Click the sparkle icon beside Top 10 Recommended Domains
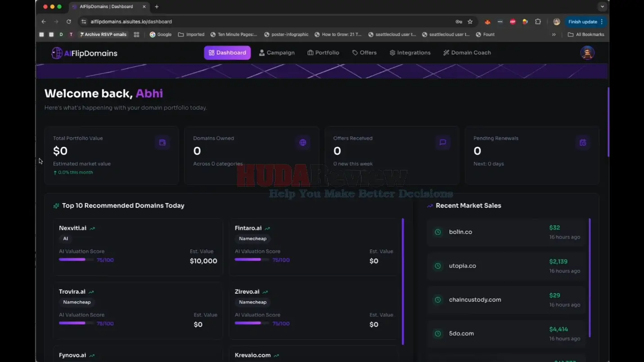This screenshot has height=362, width=644. tap(56, 206)
